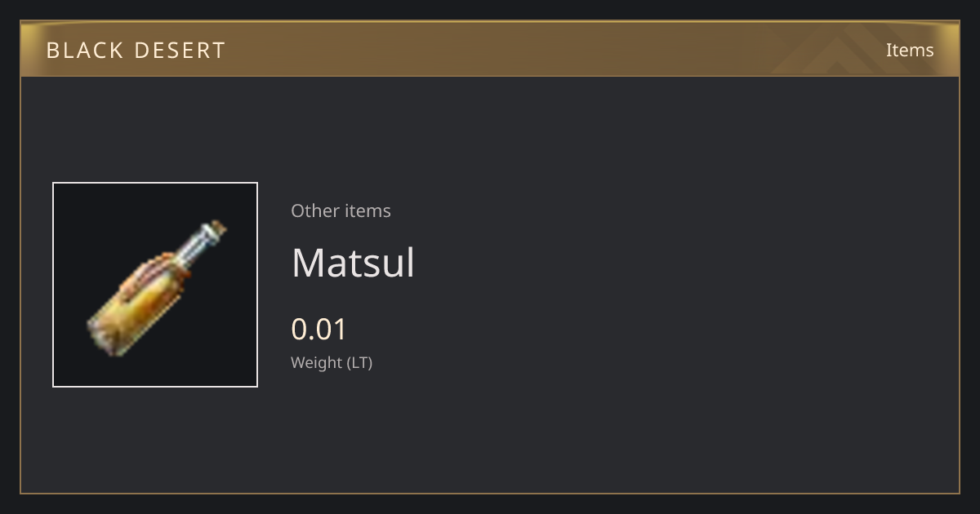Click the gold border at the card's bottom edge

point(490,494)
